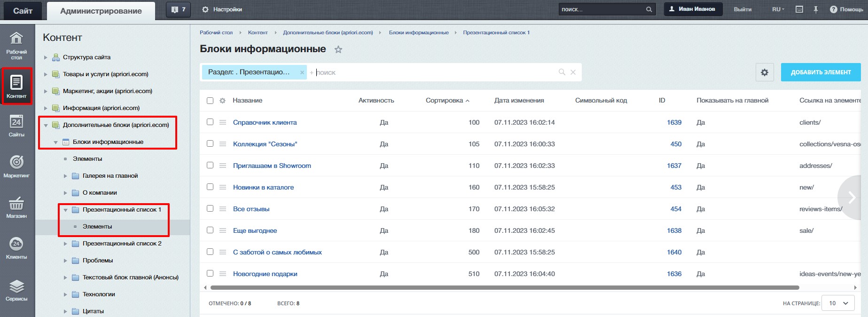Open the items per page dropdown
The width and height of the screenshot is (868, 317).
point(839,303)
